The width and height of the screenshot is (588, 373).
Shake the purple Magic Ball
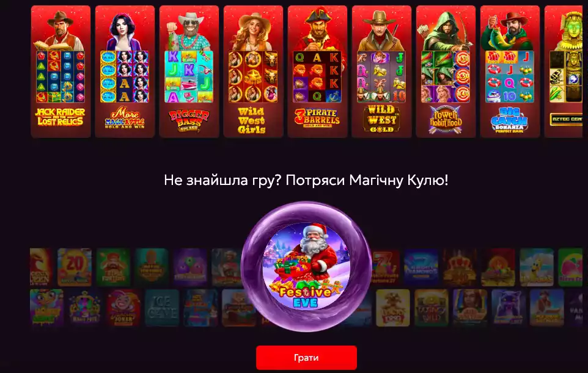pos(306,267)
